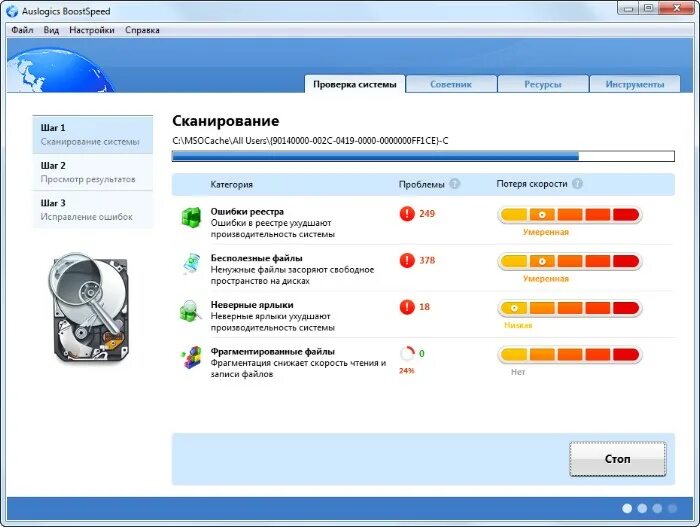Click the Категория column header
Screen dimensions: 700x527
pos(232,184)
